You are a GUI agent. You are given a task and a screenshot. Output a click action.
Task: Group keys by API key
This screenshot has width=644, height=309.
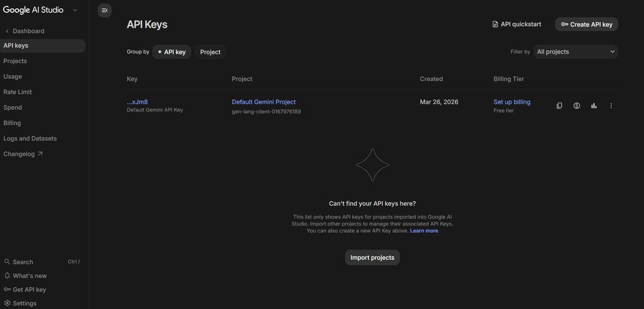(x=172, y=52)
